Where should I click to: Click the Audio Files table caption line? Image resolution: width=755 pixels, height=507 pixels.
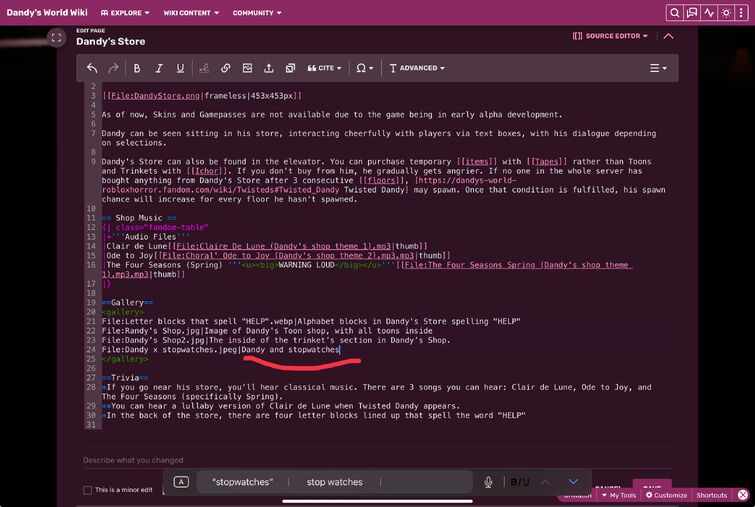pyautogui.click(x=146, y=237)
